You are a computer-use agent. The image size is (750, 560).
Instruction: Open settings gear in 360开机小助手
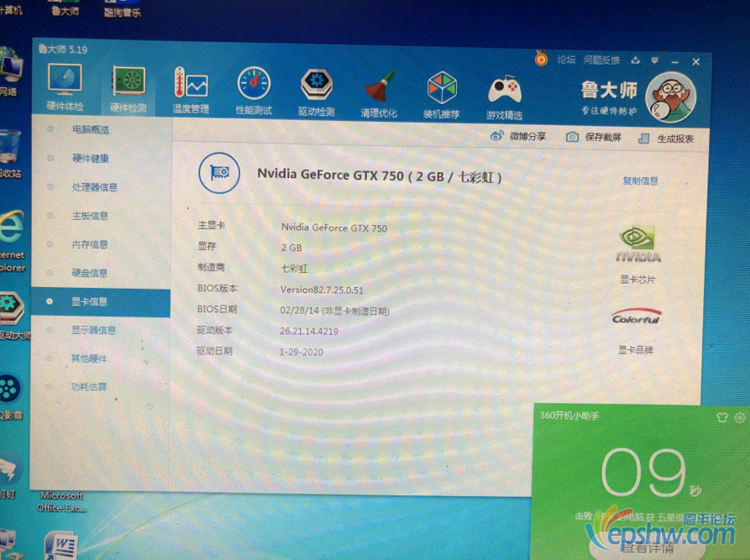[x=740, y=417]
